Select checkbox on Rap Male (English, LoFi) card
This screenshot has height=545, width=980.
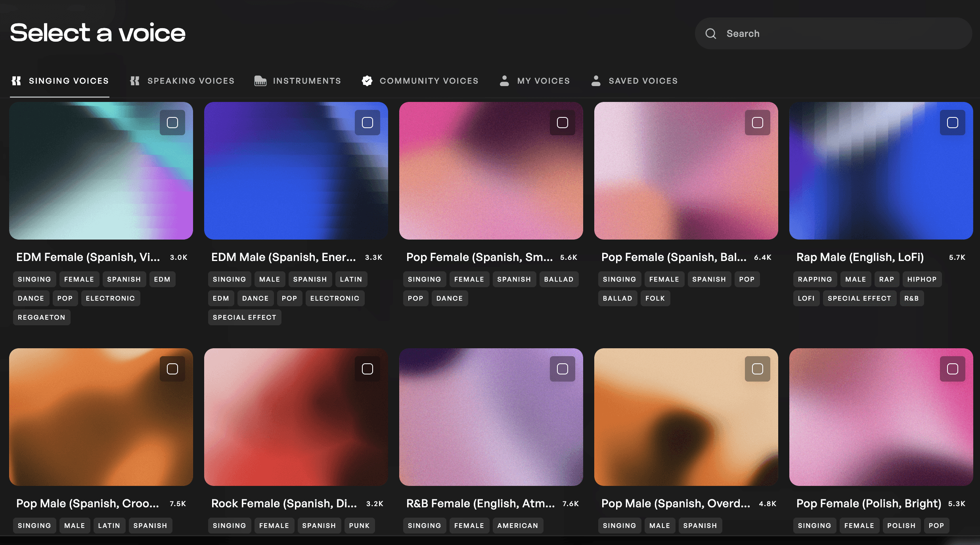(953, 123)
